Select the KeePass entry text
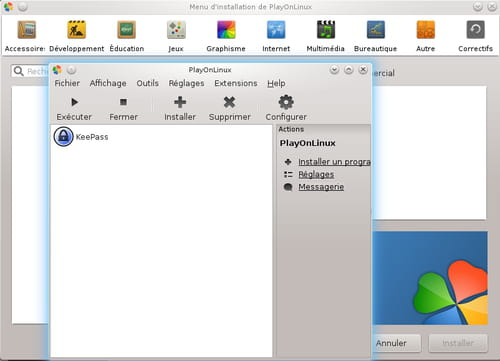 (x=92, y=137)
